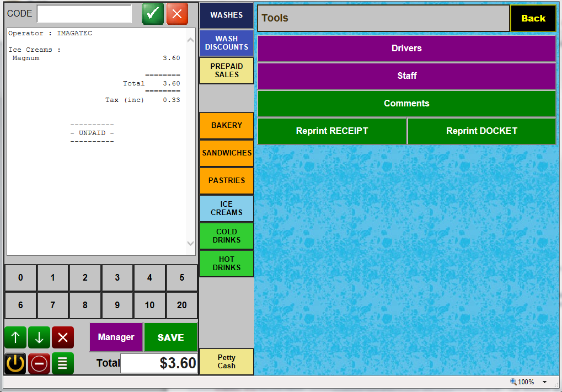Click the red minus circle icon
Image resolution: width=562 pixels, height=392 pixels.
pos(39,364)
